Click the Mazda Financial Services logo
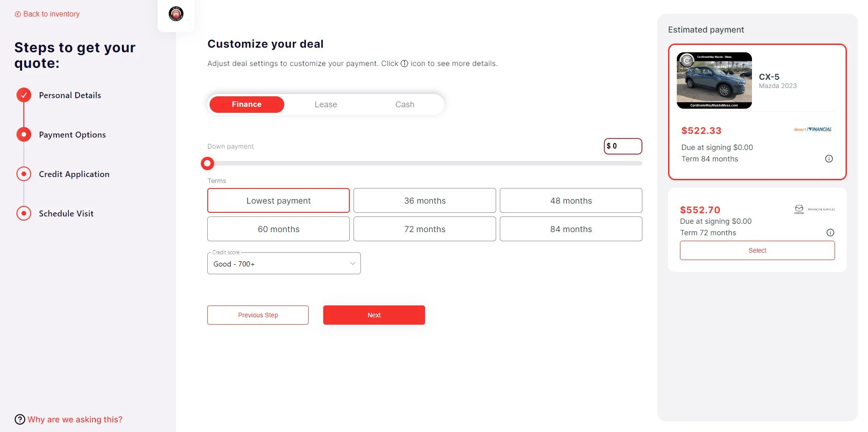868x432 pixels. click(x=814, y=210)
